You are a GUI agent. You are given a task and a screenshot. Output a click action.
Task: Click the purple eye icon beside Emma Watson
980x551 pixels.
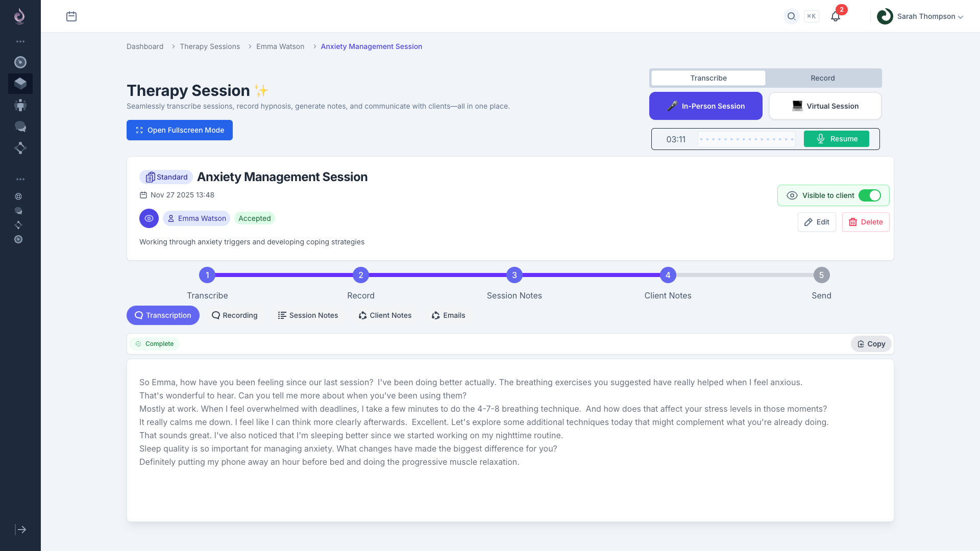click(x=149, y=218)
